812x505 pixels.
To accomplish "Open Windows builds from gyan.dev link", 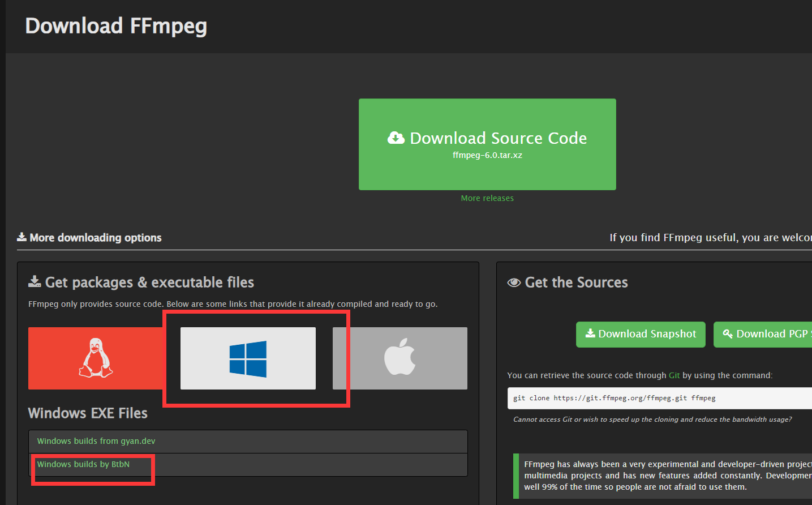I will pos(96,441).
